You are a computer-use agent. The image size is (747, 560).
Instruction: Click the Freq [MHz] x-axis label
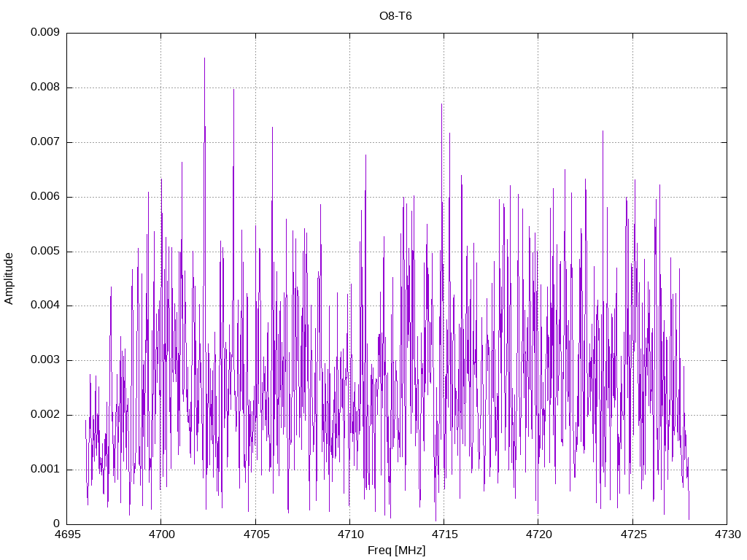(396, 551)
